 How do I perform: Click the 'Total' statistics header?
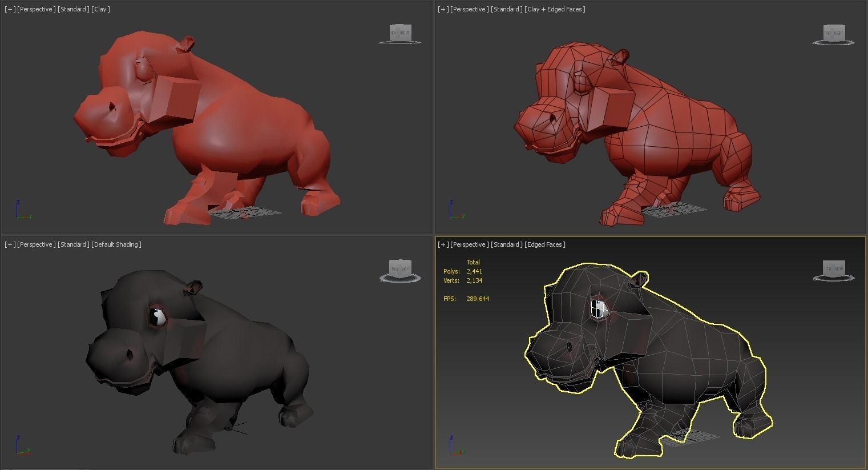pos(473,262)
